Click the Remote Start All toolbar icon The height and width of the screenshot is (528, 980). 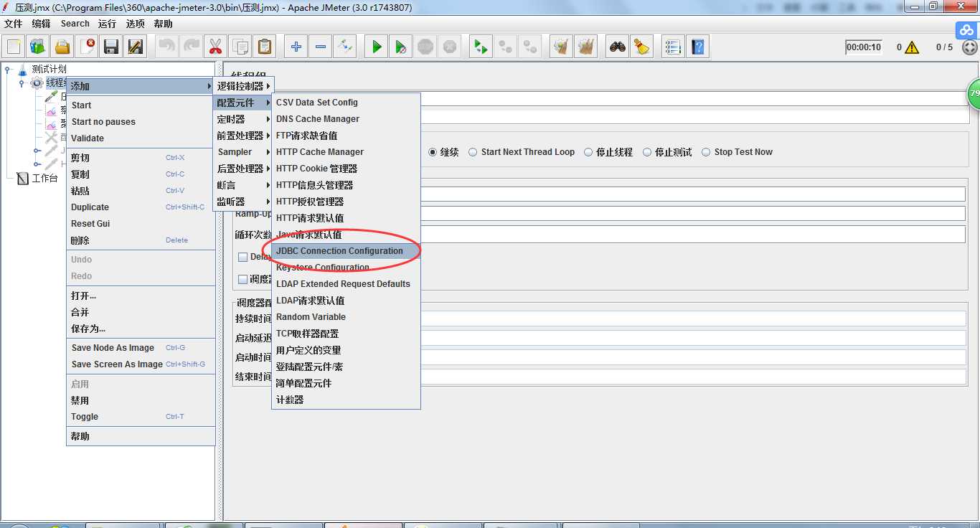click(480, 47)
